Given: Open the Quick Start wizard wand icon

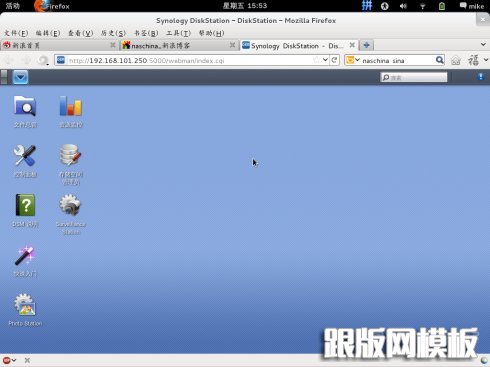Looking at the screenshot, I should click(25, 255).
